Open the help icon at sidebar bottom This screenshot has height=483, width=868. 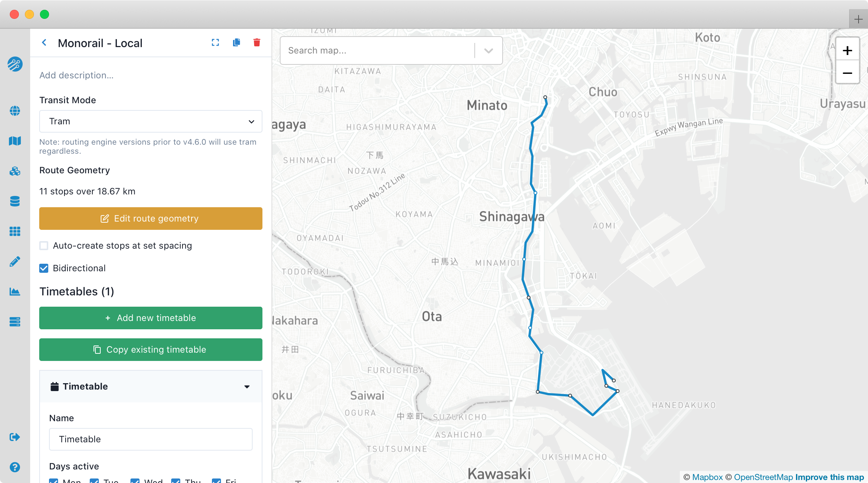[x=15, y=467]
